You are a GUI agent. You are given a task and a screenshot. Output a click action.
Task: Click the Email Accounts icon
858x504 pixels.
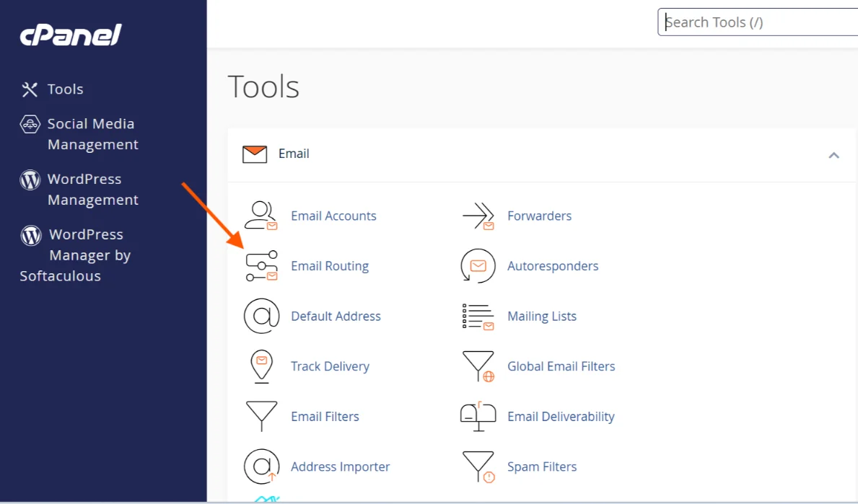(261, 216)
